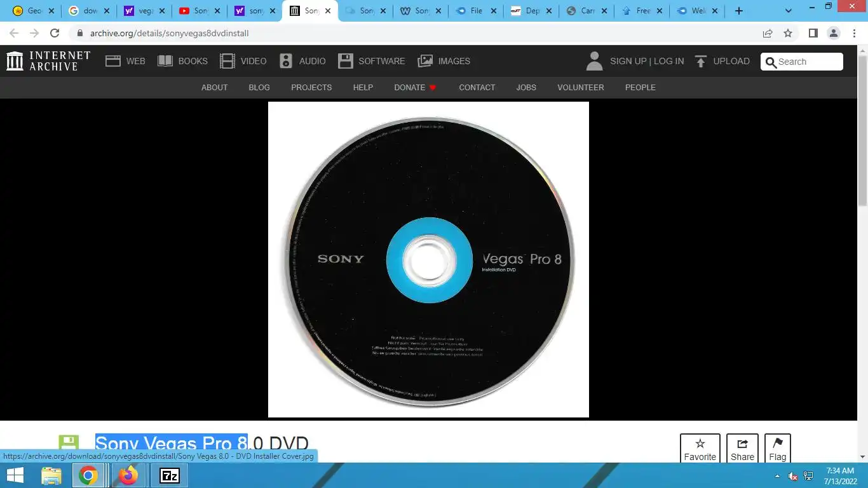
Task: Click the site lock icon
Action: tap(80, 33)
